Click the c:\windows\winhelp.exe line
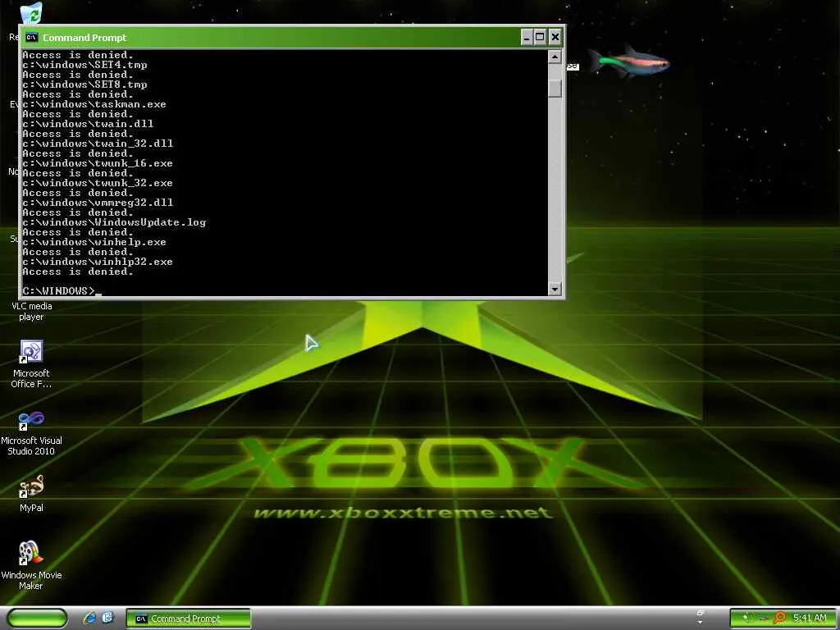 click(x=94, y=242)
